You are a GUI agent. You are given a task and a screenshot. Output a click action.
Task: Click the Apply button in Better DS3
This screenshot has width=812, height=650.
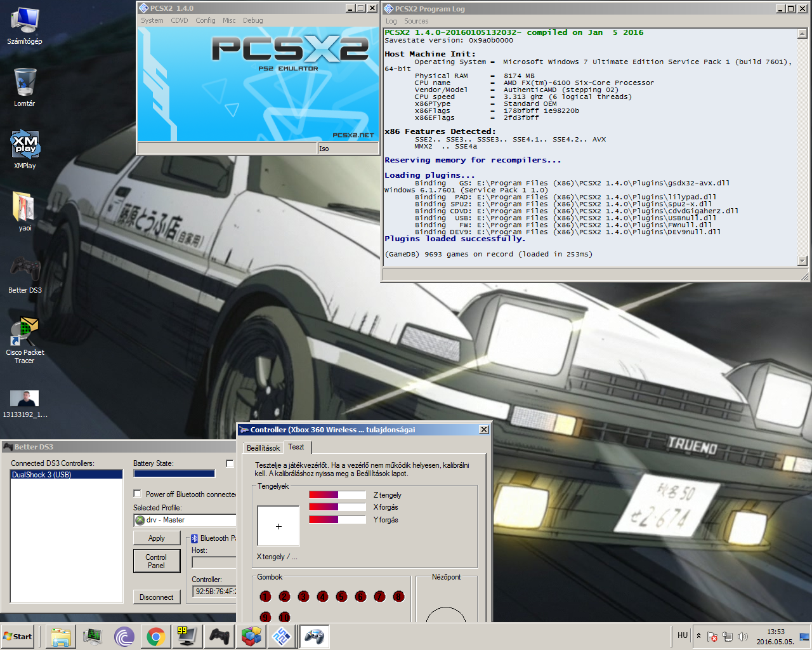tap(157, 538)
